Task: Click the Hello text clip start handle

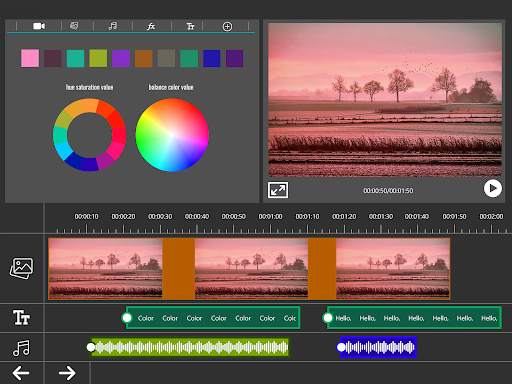Action: (x=328, y=318)
